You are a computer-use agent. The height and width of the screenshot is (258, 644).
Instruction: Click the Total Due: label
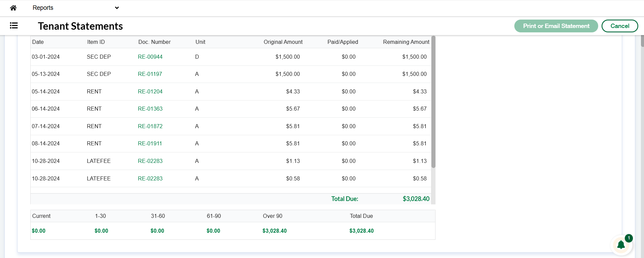click(345, 199)
